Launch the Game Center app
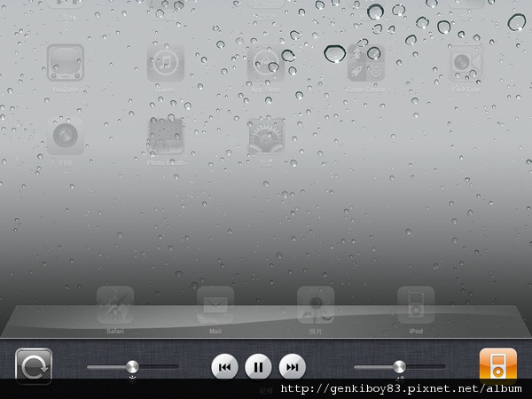Screen dimensions: 532x399 (x=366, y=64)
